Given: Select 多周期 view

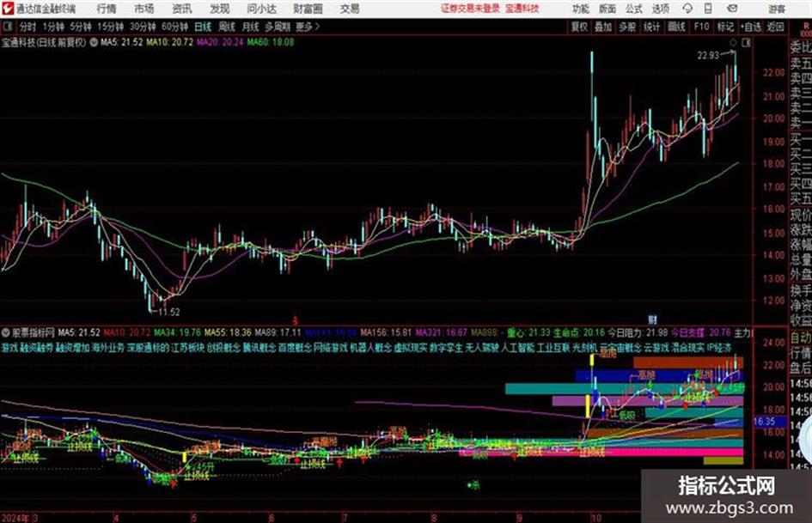Looking at the screenshot, I should point(278,27).
